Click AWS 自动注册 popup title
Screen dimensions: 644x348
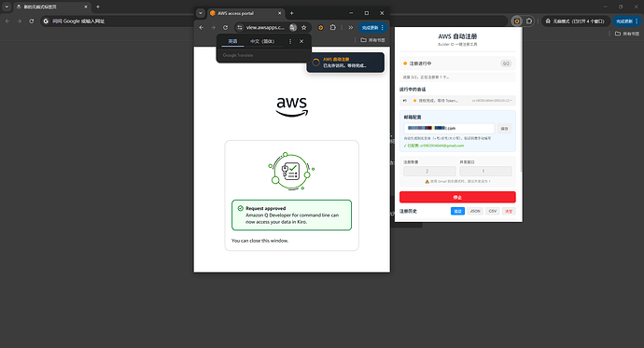pos(457,36)
